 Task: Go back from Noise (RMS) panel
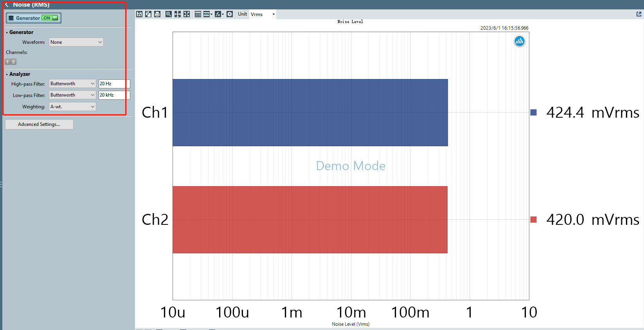pos(6,5)
